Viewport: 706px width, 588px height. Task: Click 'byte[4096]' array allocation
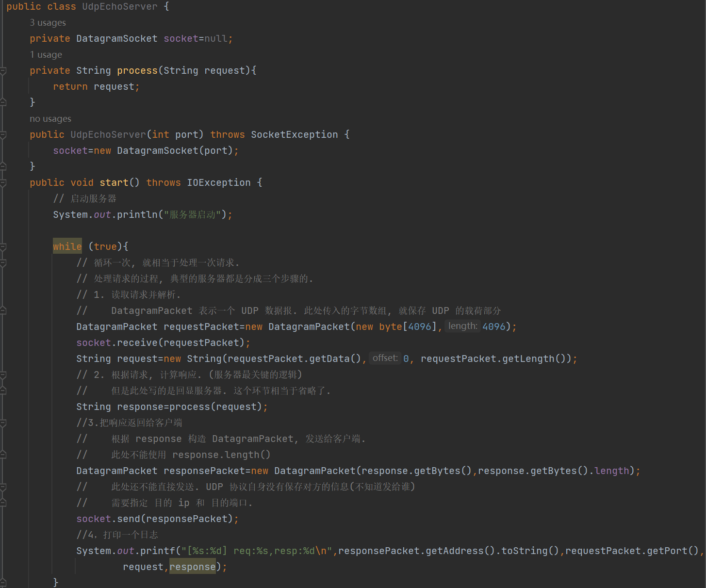click(408, 327)
